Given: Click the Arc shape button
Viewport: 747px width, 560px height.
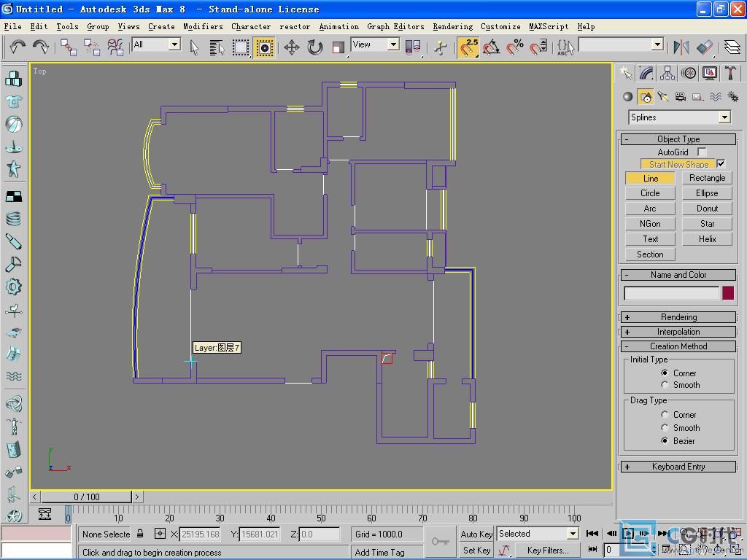Looking at the screenshot, I should tap(650, 208).
